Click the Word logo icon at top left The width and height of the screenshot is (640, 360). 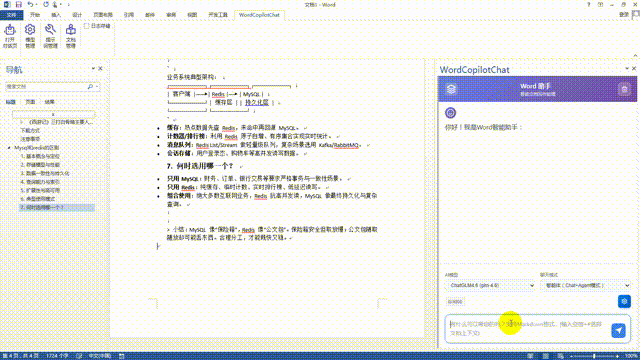coord(7,4)
